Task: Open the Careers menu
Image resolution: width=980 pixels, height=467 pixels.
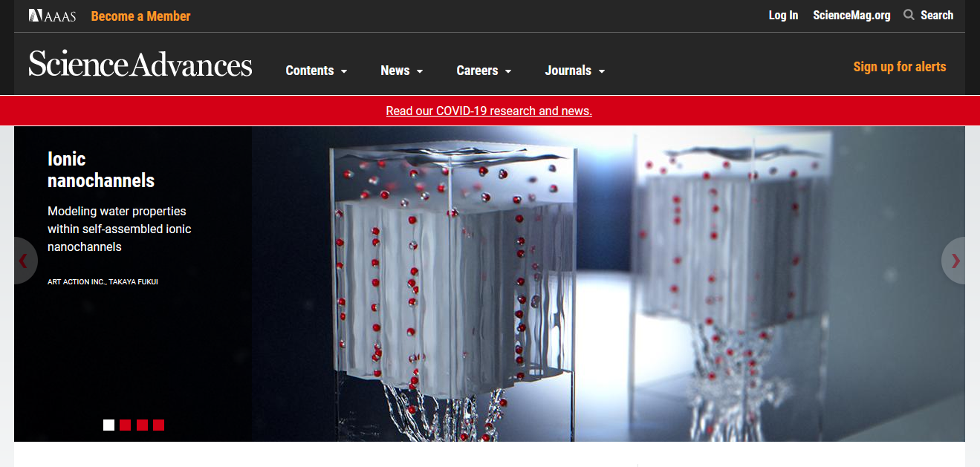Action: point(477,71)
